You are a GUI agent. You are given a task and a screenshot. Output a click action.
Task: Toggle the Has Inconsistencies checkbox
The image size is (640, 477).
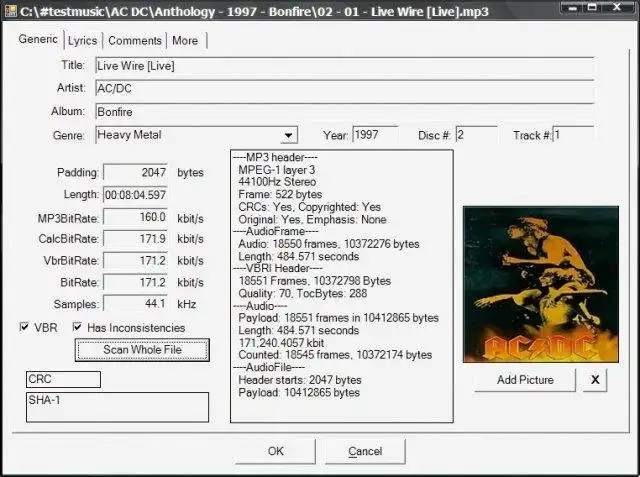(77, 327)
